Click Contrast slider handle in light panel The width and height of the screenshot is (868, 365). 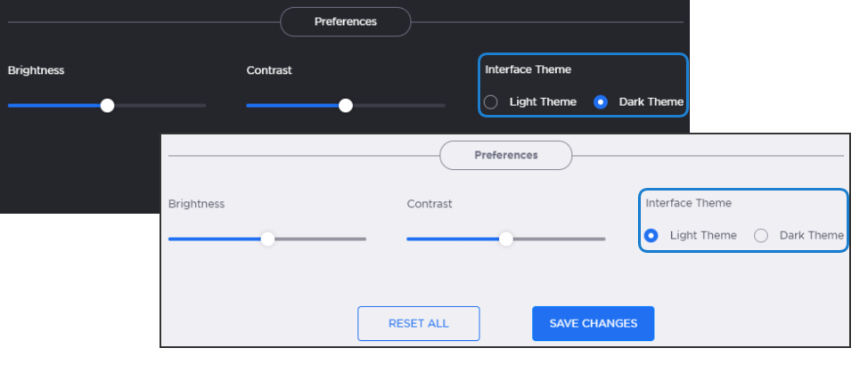click(x=506, y=239)
